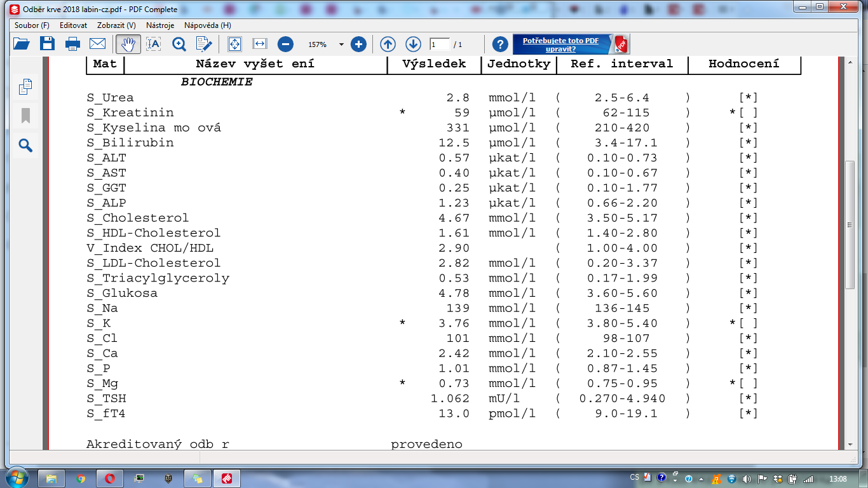
Task: Select the text selection tool
Action: tap(154, 44)
